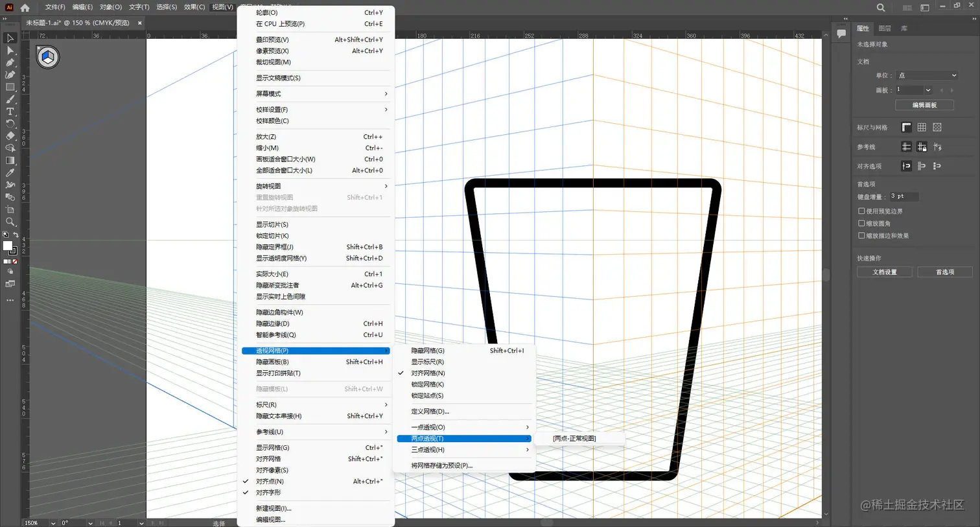Open the Edit Toolbar three-dots button
Viewport: 980px width, 527px height.
tap(10, 300)
